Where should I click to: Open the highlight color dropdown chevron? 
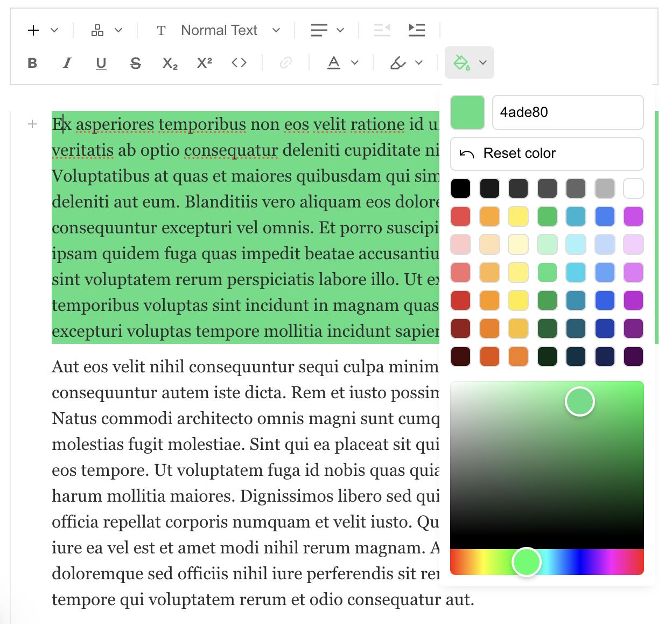click(419, 63)
